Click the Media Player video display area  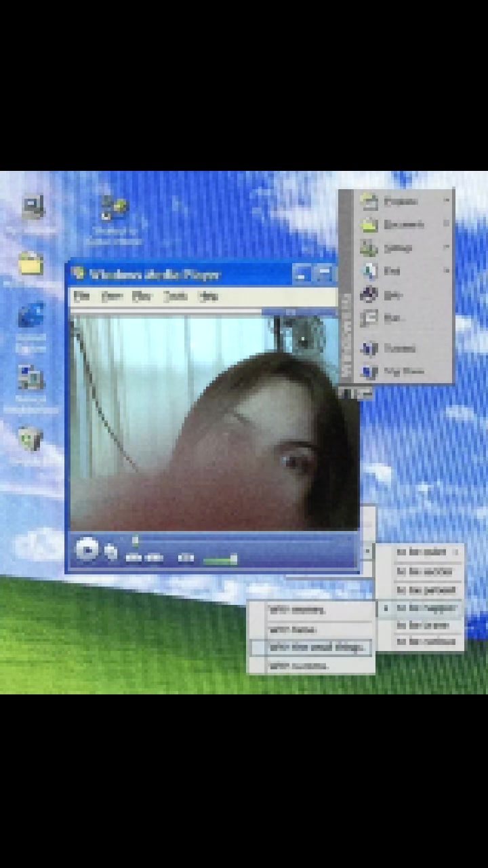(215, 422)
